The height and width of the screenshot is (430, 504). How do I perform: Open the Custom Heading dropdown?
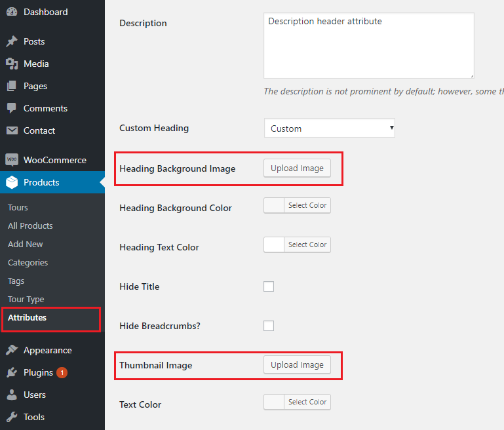click(x=330, y=128)
